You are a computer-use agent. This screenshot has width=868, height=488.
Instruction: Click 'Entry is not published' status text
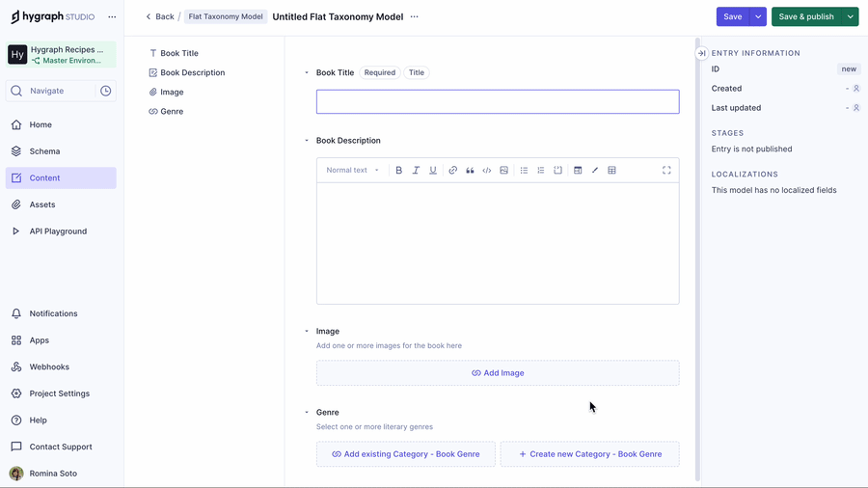(751, 149)
